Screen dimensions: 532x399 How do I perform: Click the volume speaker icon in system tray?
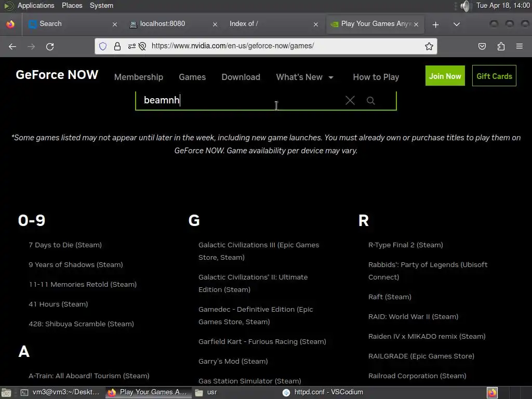point(466,6)
